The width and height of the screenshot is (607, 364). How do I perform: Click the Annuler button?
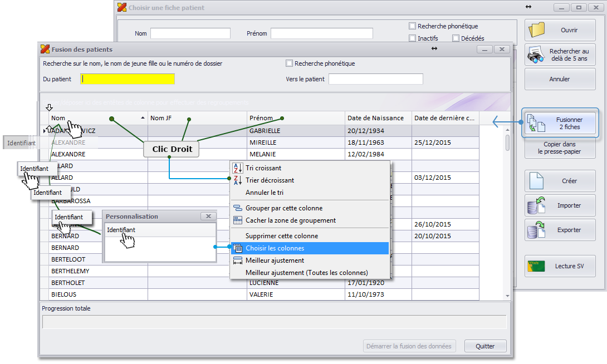pyautogui.click(x=560, y=79)
